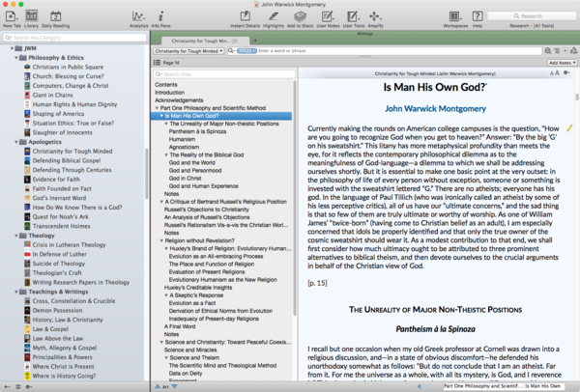The width and height of the screenshot is (580, 392).
Task: Select Acknowledgements entry
Action: (x=179, y=100)
